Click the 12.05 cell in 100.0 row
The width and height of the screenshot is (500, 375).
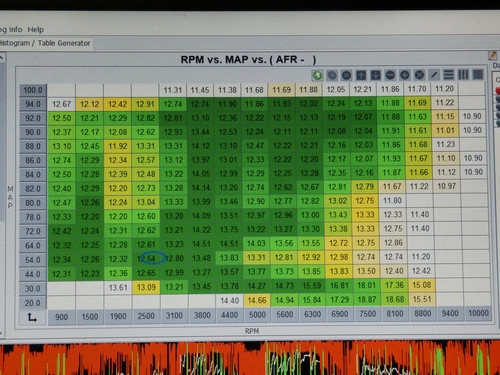[x=336, y=89]
